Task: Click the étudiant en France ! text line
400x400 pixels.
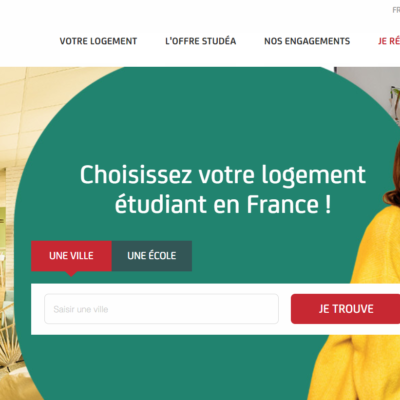Action: point(223,204)
